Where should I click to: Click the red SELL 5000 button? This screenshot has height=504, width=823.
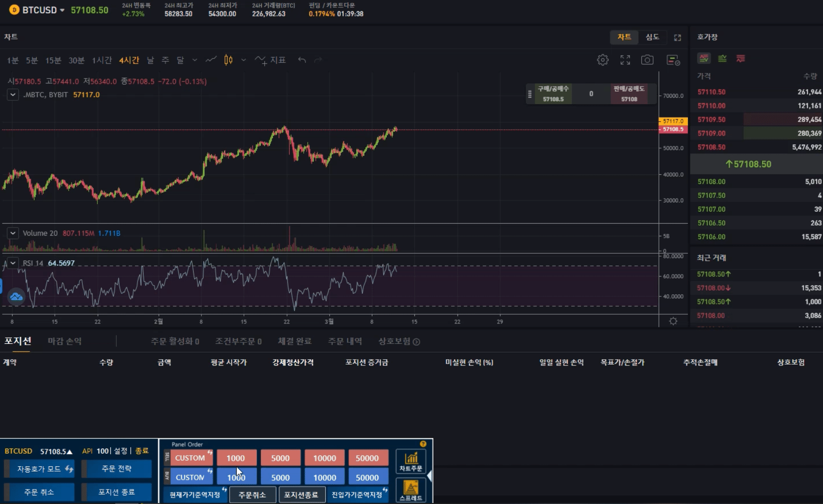coord(280,458)
